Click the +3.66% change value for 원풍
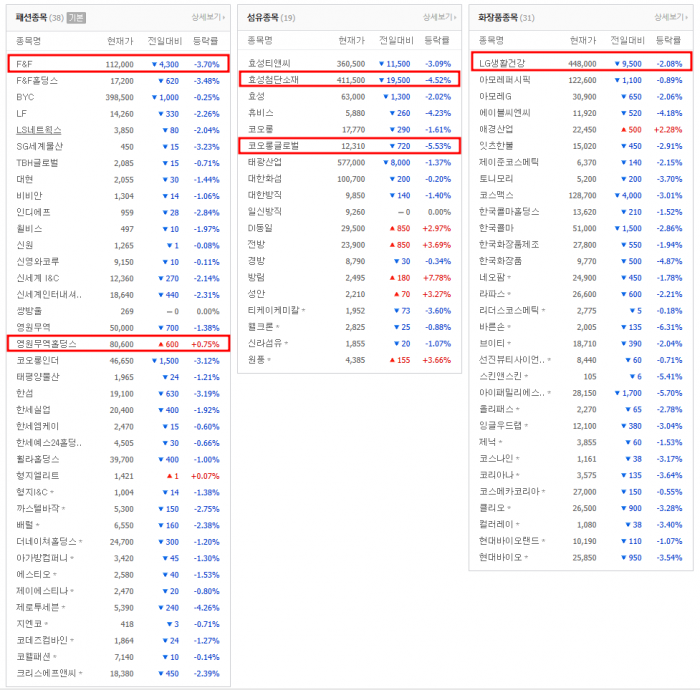 437,360
